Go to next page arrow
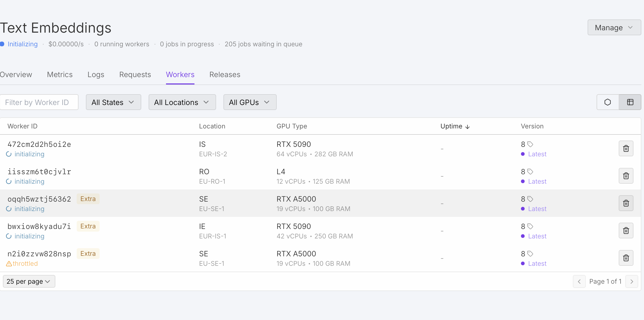Image resolution: width=644 pixels, height=320 pixels. coord(632,281)
